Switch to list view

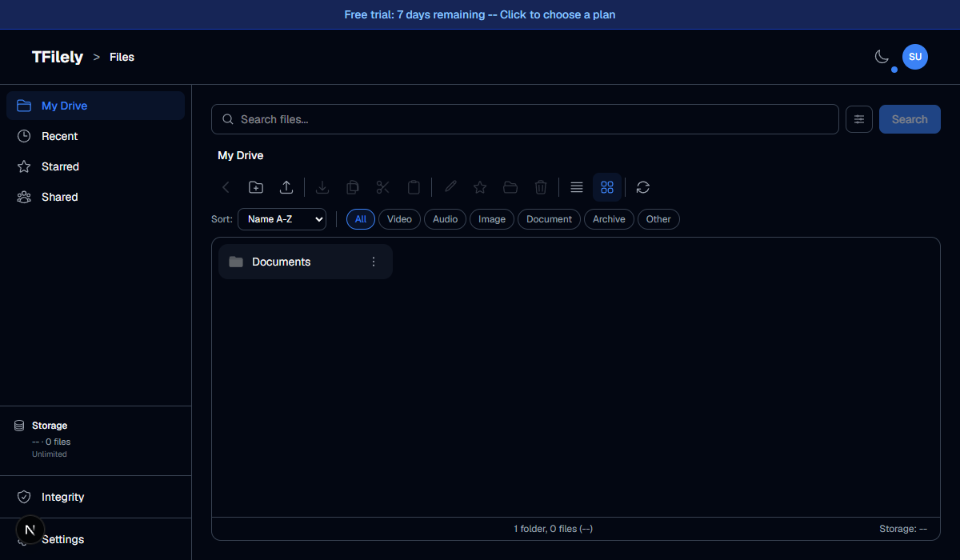coord(577,187)
